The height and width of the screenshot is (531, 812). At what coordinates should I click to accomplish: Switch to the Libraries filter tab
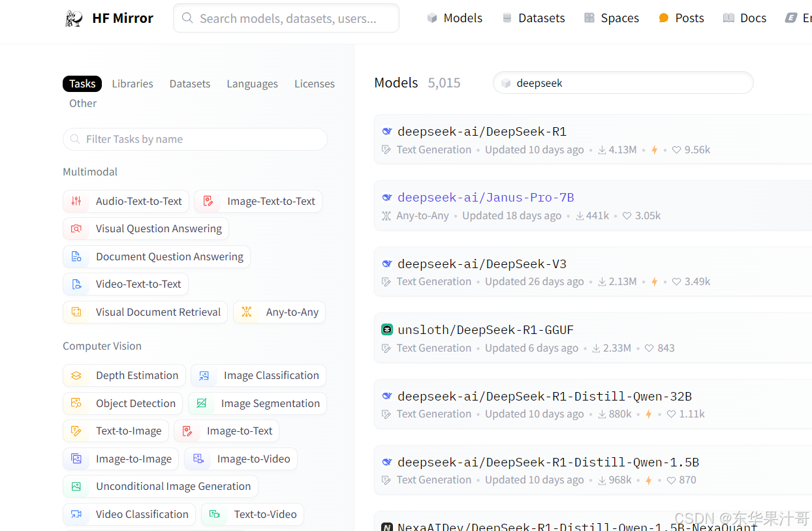tap(133, 83)
